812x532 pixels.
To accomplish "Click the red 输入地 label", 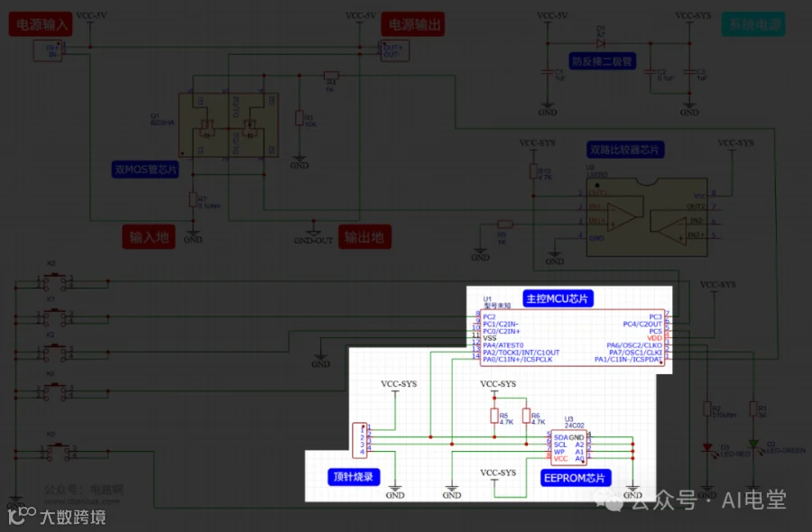I will pos(149,237).
